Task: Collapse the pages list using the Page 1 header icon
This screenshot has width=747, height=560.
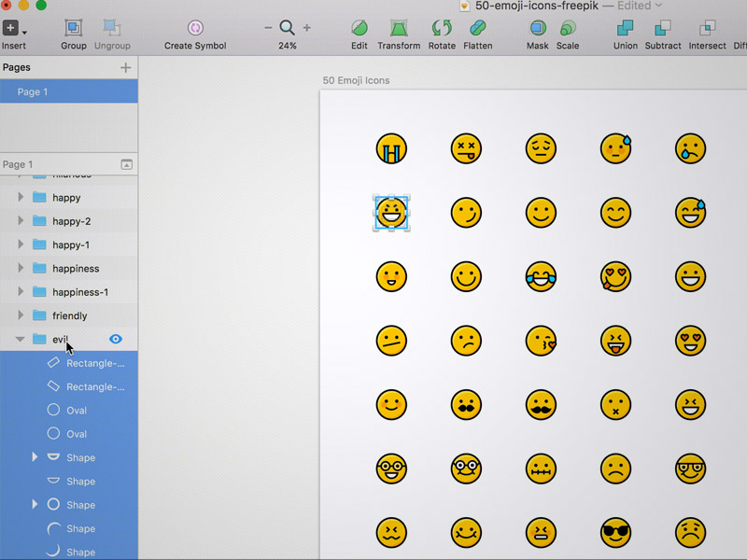Action: point(126,165)
